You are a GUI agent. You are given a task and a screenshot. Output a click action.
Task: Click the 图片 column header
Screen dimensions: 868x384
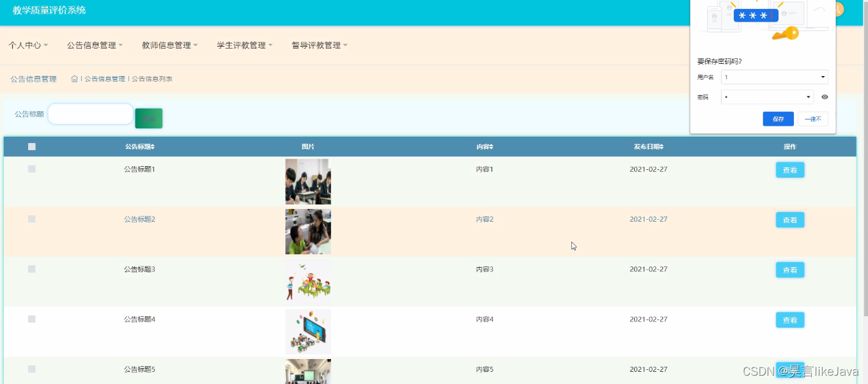pos(308,147)
